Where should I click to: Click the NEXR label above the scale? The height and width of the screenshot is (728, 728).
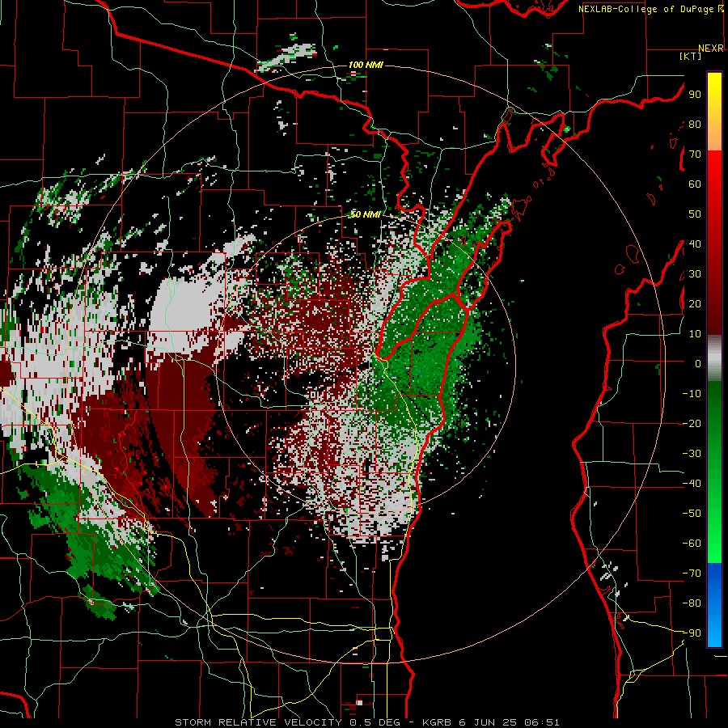point(711,48)
